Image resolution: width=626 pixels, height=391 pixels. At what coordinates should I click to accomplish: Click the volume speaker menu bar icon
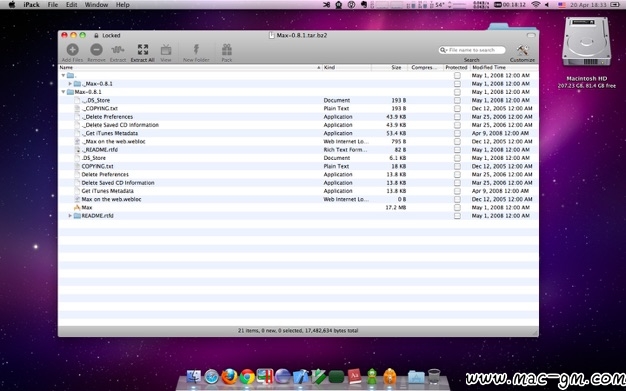click(x=547, y=5)
